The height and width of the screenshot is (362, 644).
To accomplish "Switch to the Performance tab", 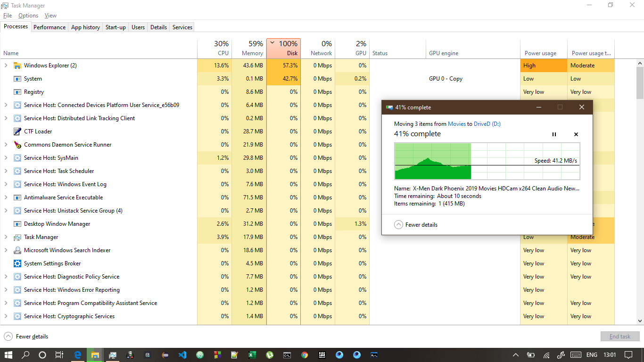I will (50, 27).
